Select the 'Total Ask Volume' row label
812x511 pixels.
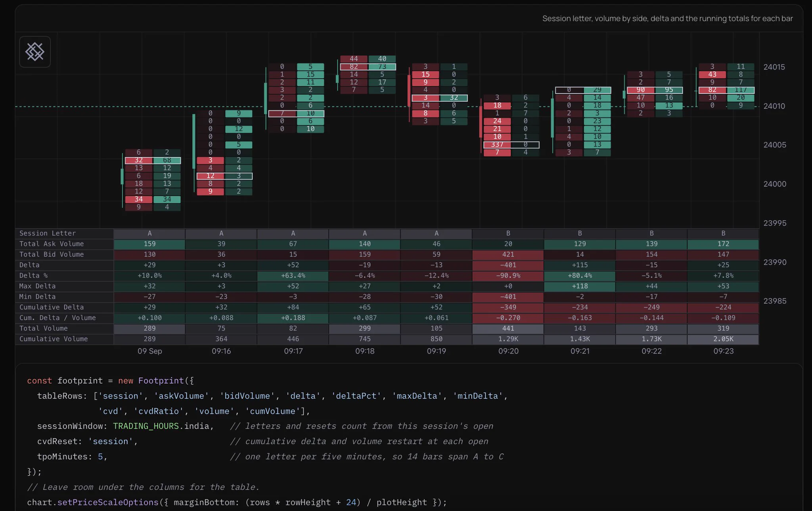(52, 244)
